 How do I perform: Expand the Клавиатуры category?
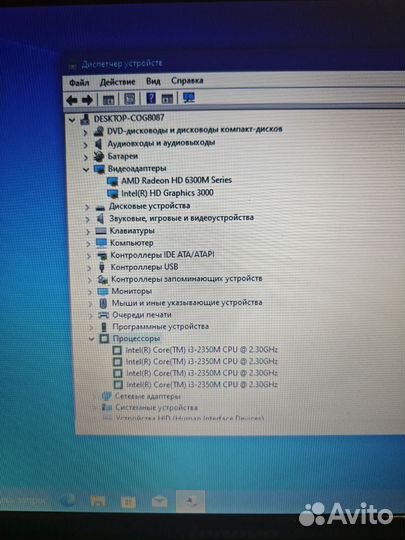click(x=88, y=232)
